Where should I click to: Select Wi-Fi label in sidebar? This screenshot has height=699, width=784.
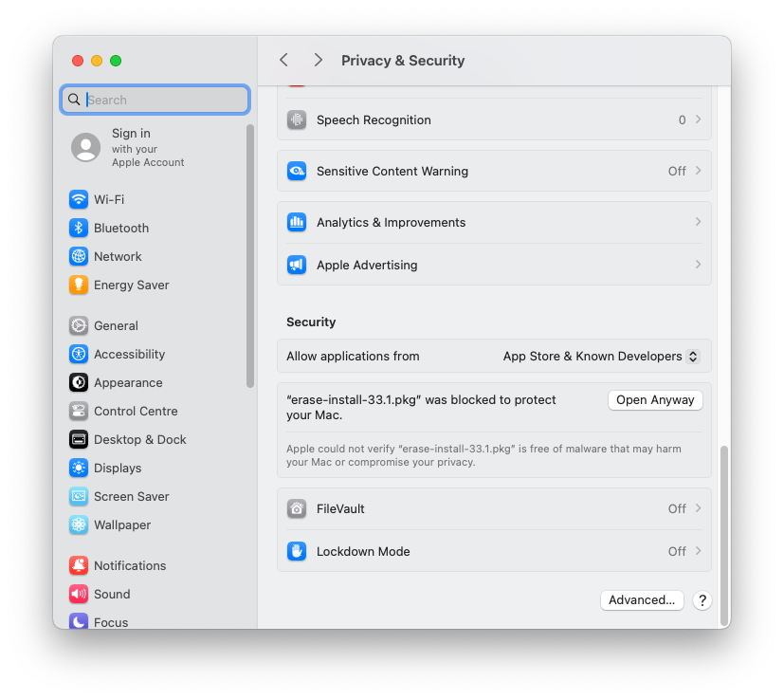(109, 199)
